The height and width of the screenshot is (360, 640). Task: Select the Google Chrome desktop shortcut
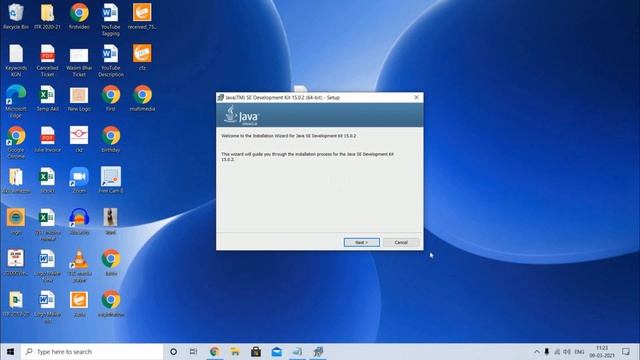tap(16, 142)
